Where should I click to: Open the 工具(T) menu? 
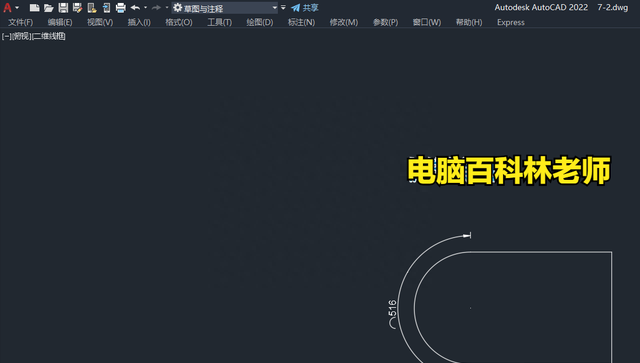pos(220,22)
